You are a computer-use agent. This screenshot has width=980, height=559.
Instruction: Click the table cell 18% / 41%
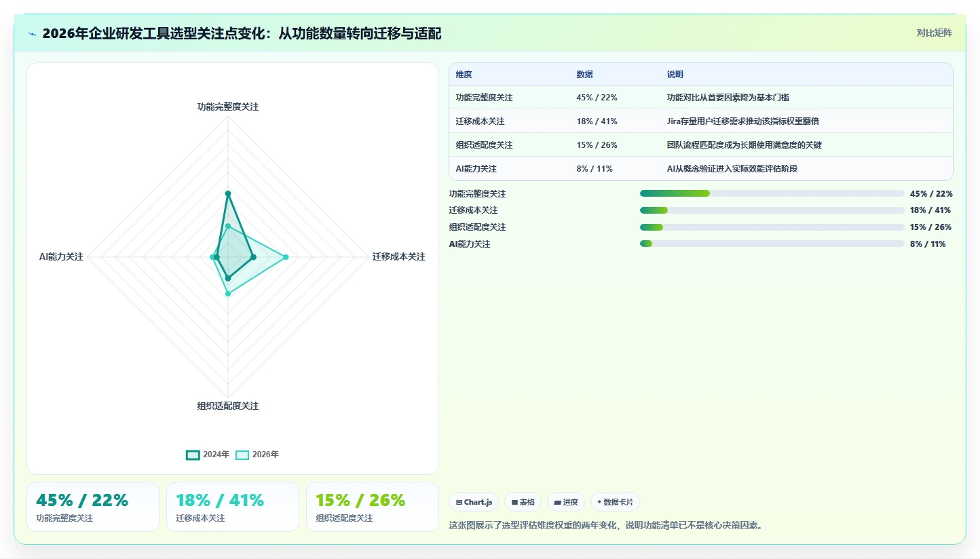click(x=597, y=121)
